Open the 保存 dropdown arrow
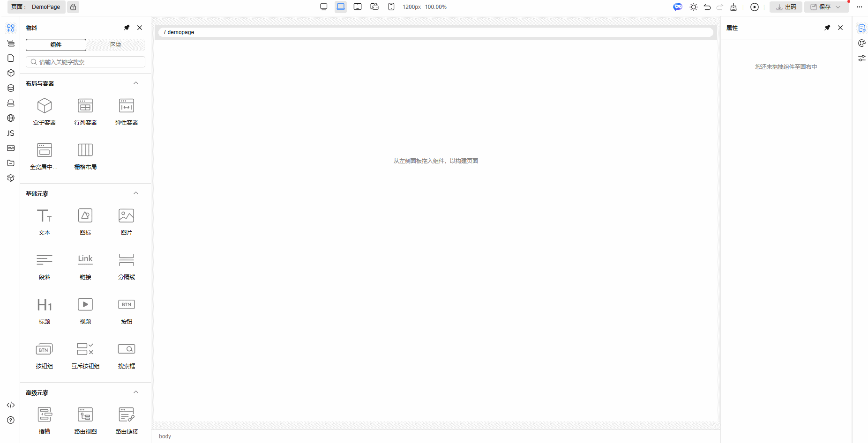Viewport: 868px width, 443px height. (x=838, y=7)
